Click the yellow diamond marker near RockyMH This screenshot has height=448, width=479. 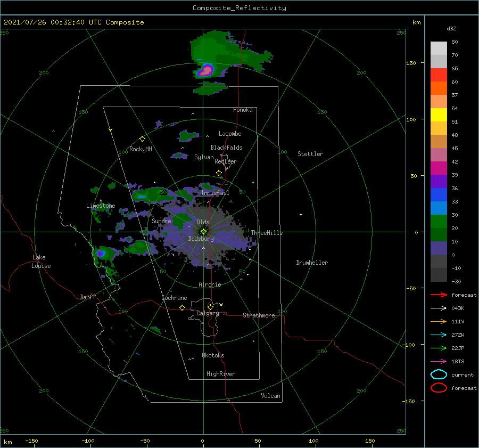(142, 139)
